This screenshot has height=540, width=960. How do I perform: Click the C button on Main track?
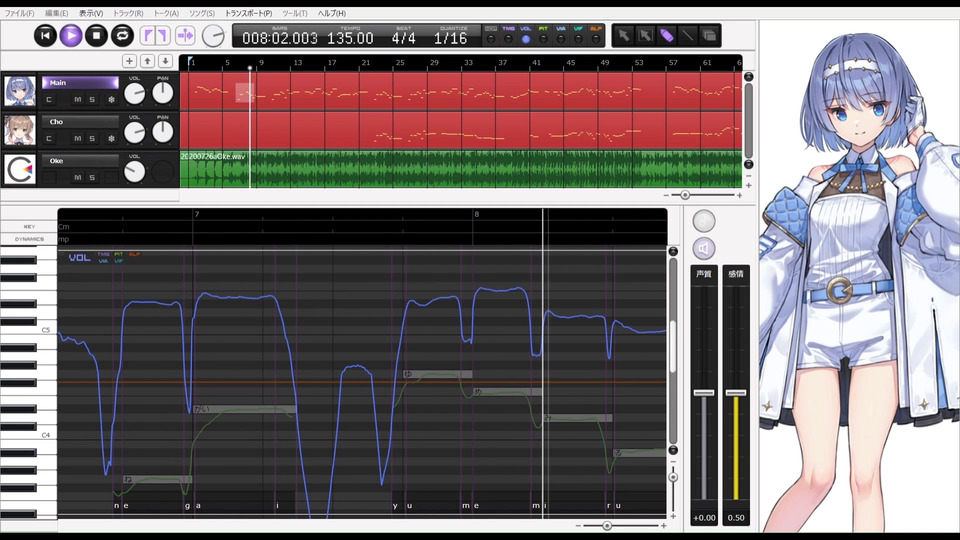tap(49, 99)
